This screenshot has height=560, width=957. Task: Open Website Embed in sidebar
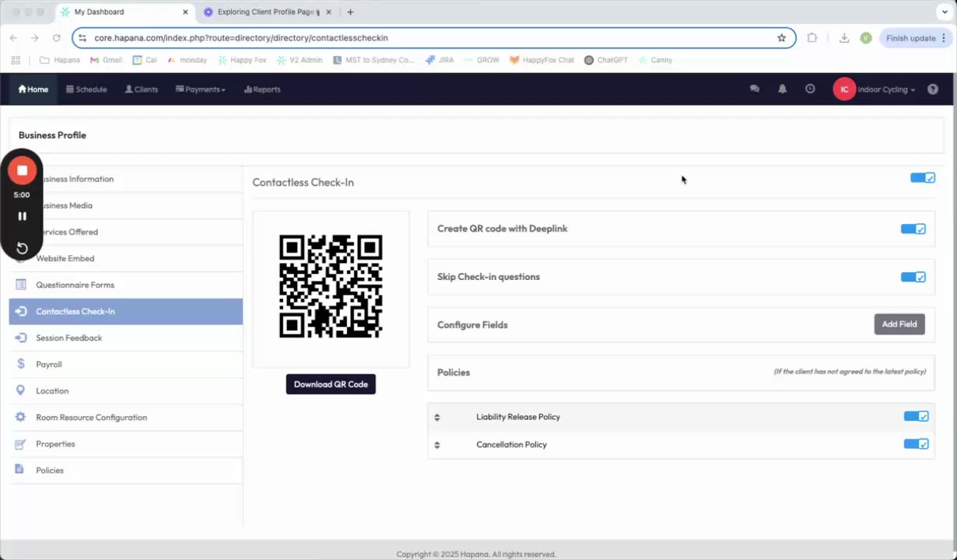(x=126, y=258)
